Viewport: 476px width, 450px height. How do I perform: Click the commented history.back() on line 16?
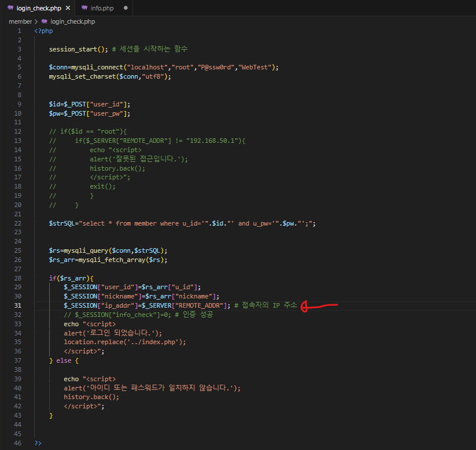coord(117,168)
